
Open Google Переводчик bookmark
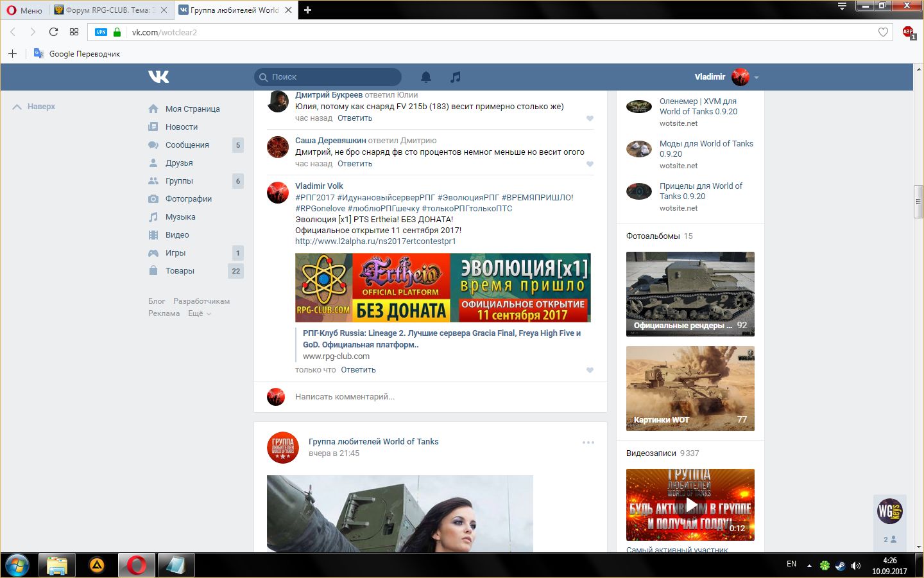[77, 53]
